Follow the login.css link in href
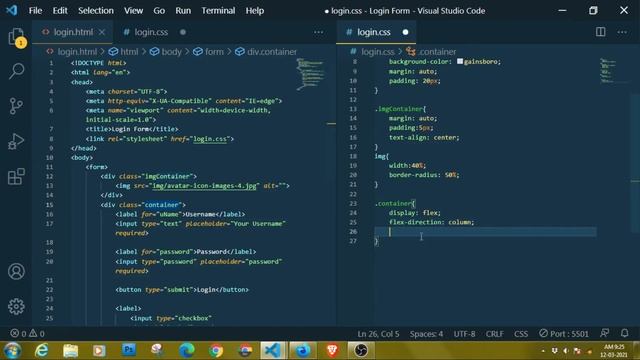 (210, 139)
